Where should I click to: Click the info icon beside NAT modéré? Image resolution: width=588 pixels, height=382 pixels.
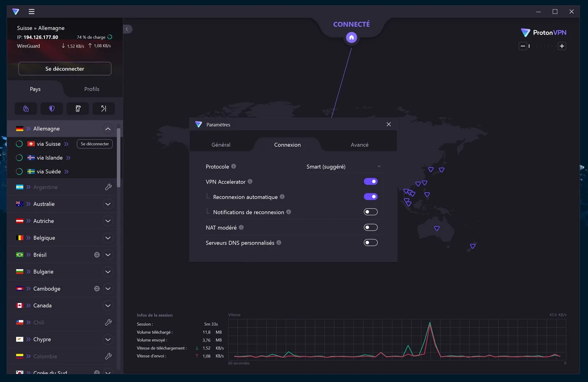point(241,227)
